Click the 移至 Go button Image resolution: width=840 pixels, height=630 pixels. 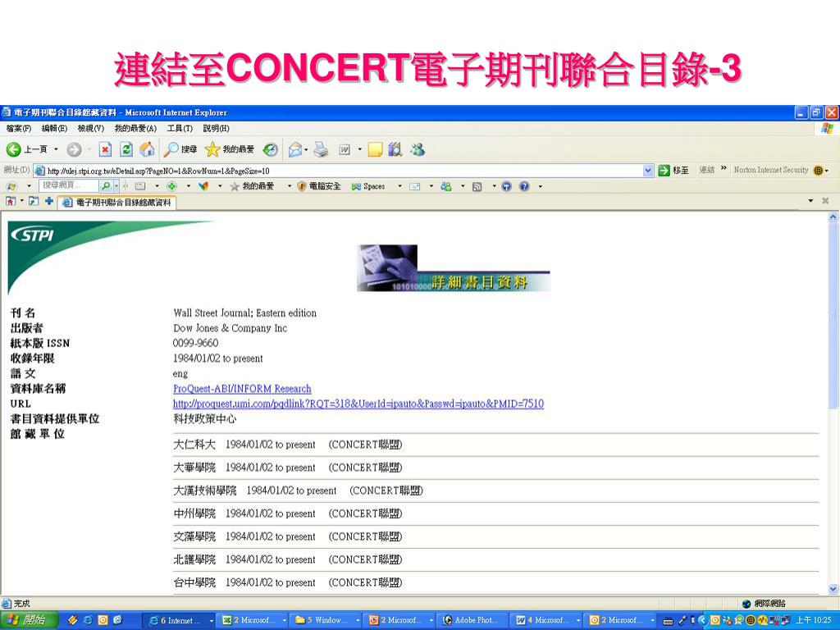(x=674, y=171)
